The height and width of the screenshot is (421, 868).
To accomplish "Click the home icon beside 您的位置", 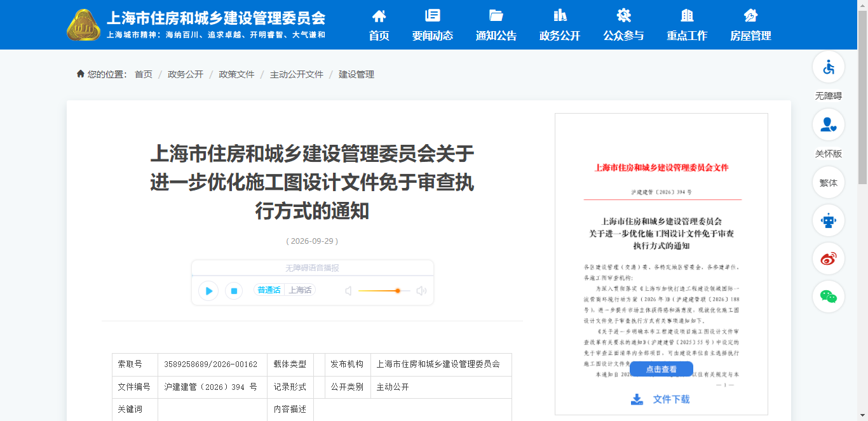I will click(80, 74).
